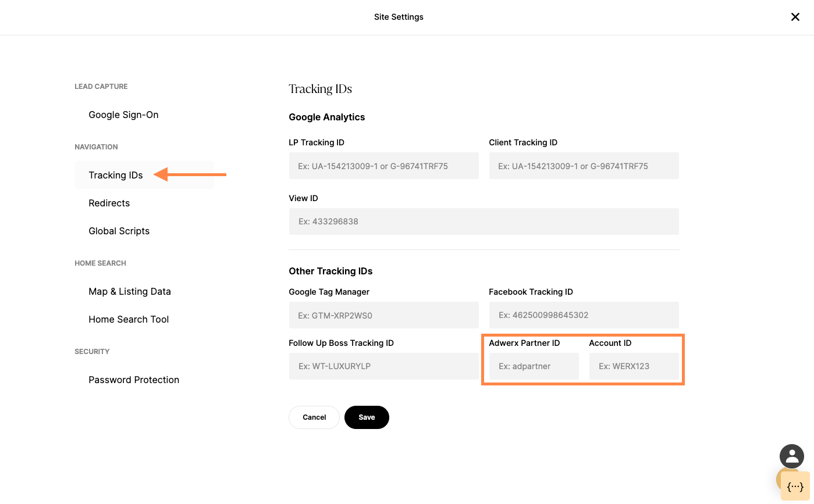This screenshot has height=504, width=814.
Task: Open Global Scripts settings
Action: tap(119, 231)
